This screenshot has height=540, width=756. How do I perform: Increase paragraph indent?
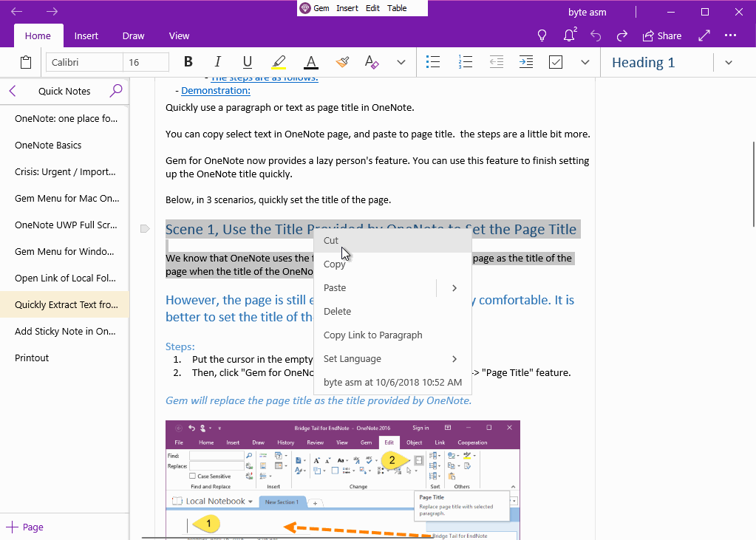pos(526,62)
